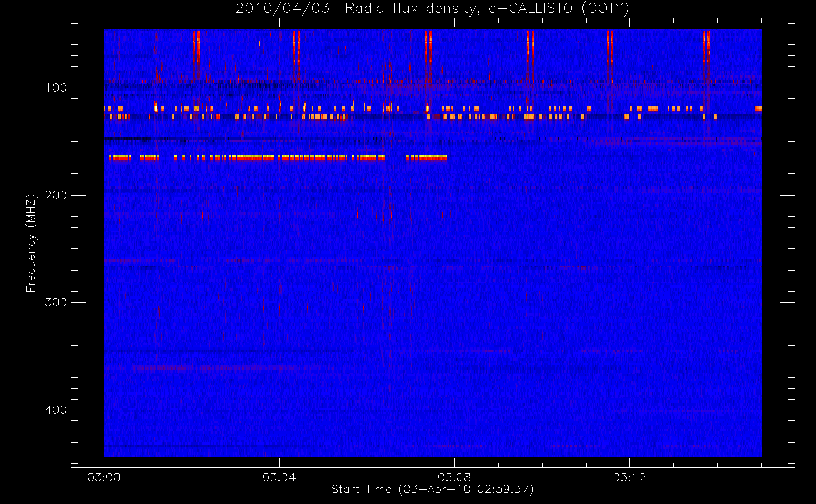Click the long bright emission band above 200 MHz
The width and height of the screenshot is (816, 504).
click(277, 158)
